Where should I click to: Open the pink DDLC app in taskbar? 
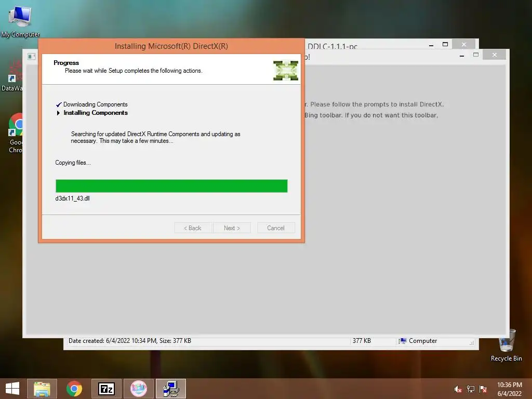(x=138, y=389)
